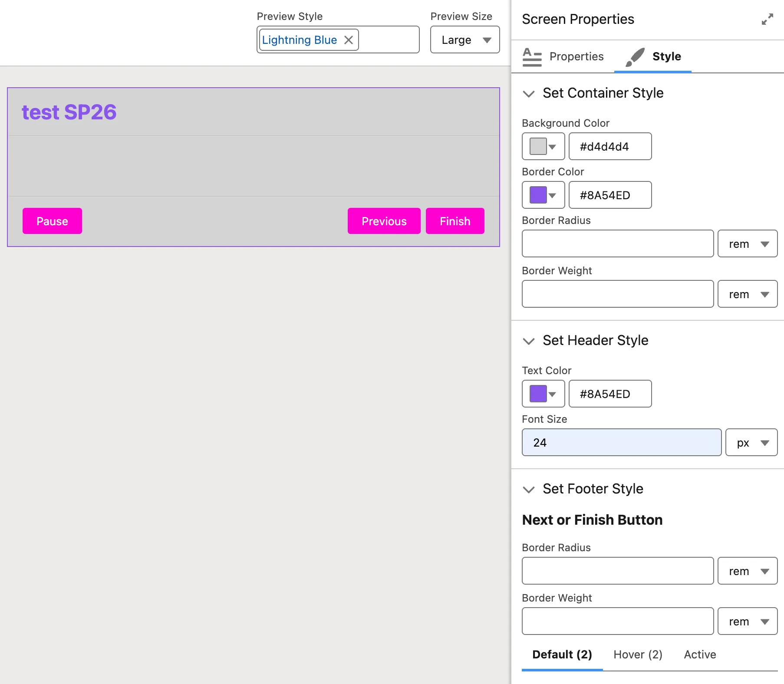Click the expand panel icon in Screen Properties
The height and width of the screenshot is (684, 784).
coord(767,20)
